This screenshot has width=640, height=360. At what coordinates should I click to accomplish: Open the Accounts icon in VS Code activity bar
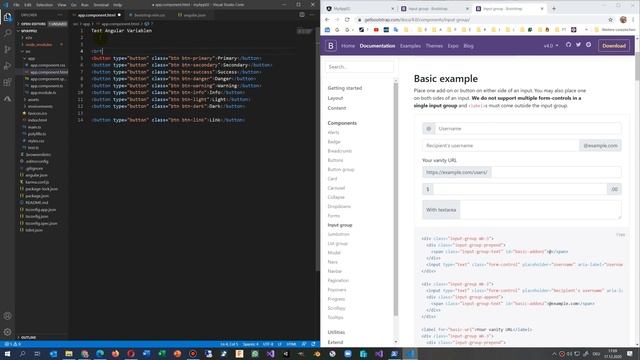[x=7, y=316]
